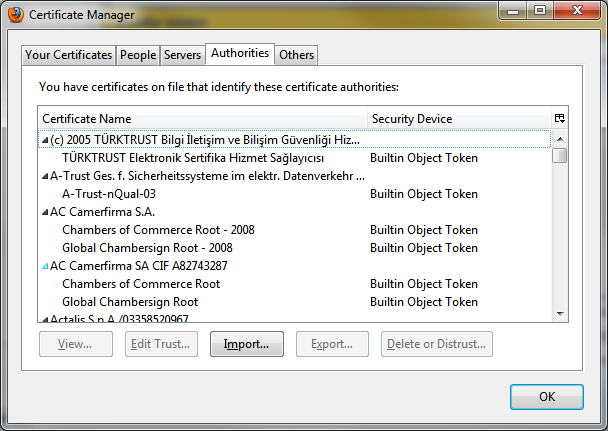Sort by Security Device column header
This screenshot has width=608, height=431.
(x=459, y=119)
